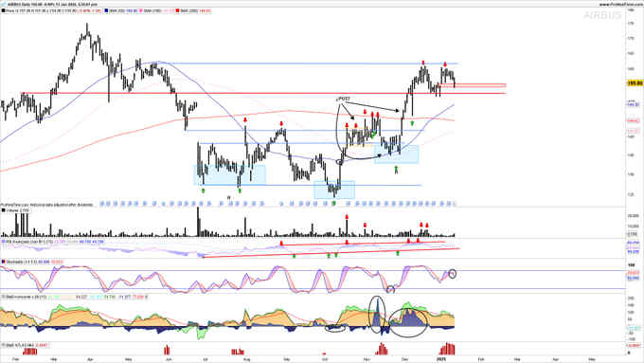Viewport: 644px width, 363px height.
Task: Click the Stochastic legend swatch icon
Action: [3, 262]
